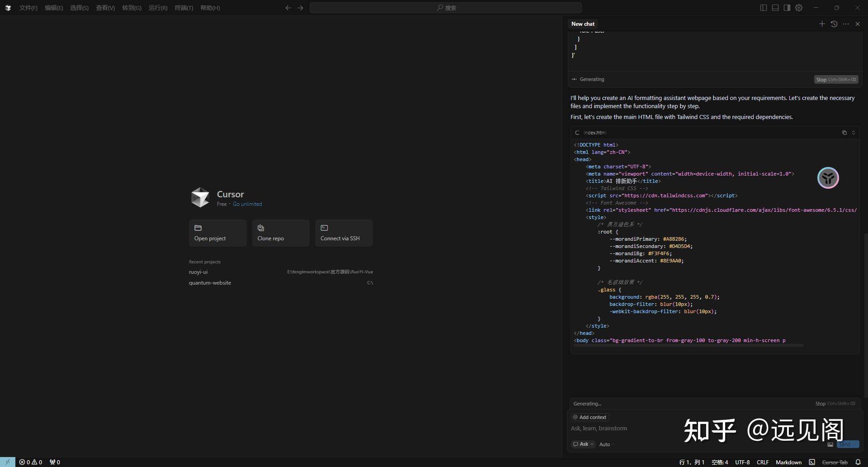Screen dimensions: 868x467
Task: Toggle the primary sidebar layout icon
Action: point(764,8)
